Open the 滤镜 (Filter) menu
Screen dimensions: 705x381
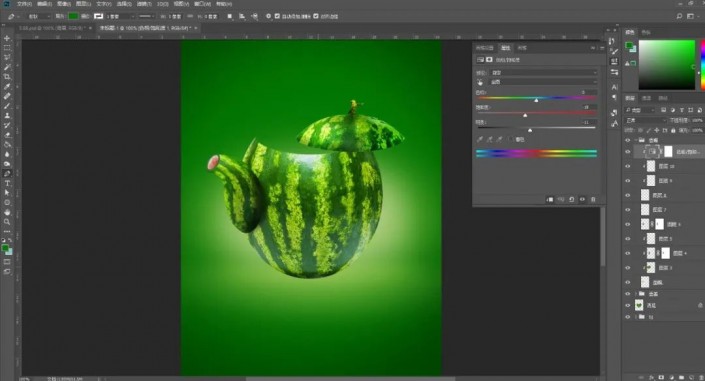click(x=144, y=4)
